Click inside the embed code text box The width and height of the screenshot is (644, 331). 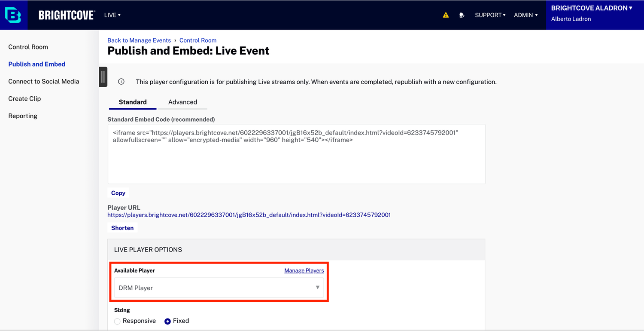[296, 161]
